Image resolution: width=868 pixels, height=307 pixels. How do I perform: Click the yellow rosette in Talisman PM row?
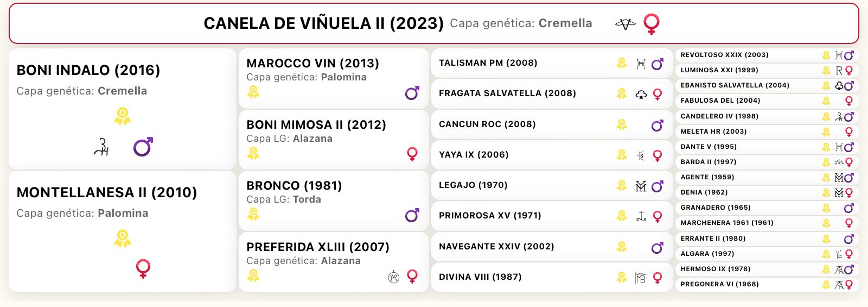tap(622, 63)
